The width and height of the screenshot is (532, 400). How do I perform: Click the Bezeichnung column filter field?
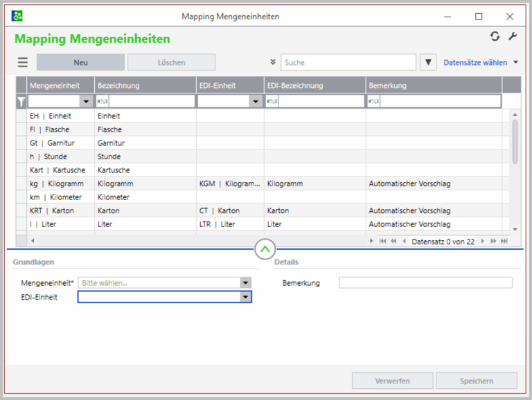pyautogui.click(x=152, y=101)
